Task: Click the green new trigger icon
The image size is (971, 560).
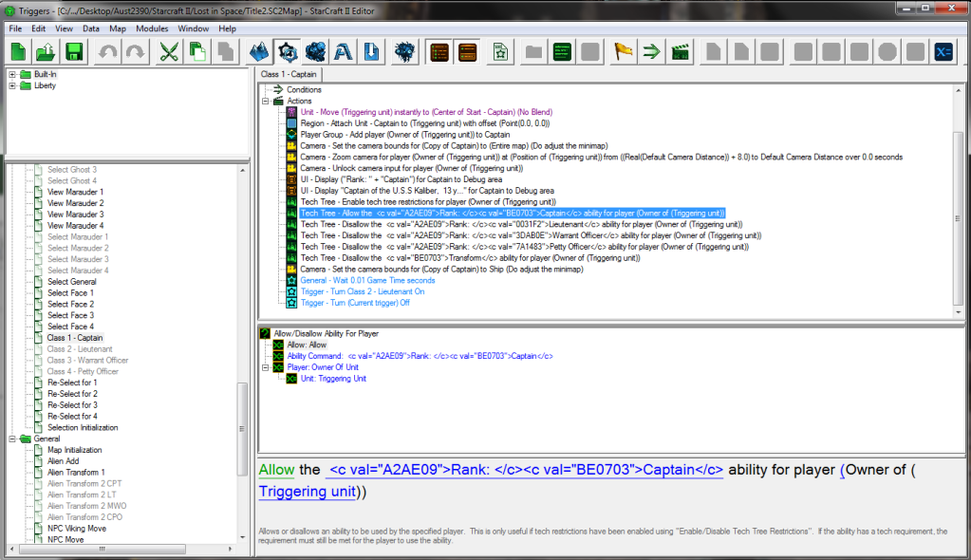Action: pyautogui.click(x=562, y=52)
